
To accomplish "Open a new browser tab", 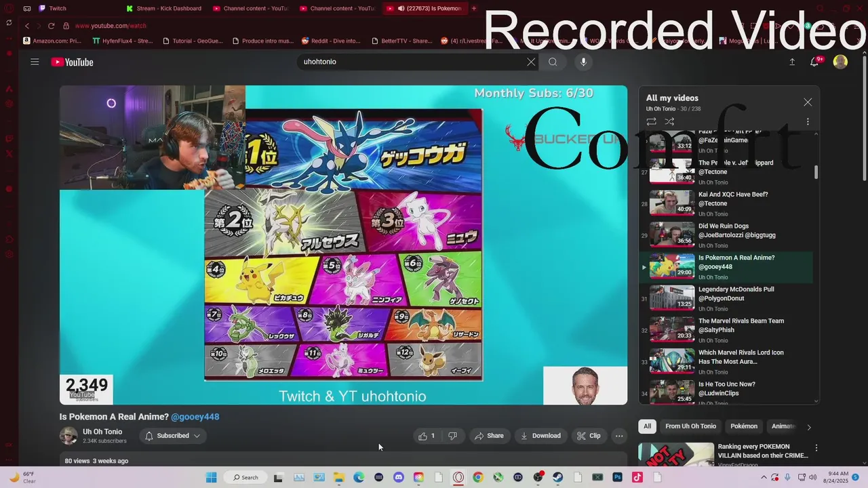I will [474, 9].
